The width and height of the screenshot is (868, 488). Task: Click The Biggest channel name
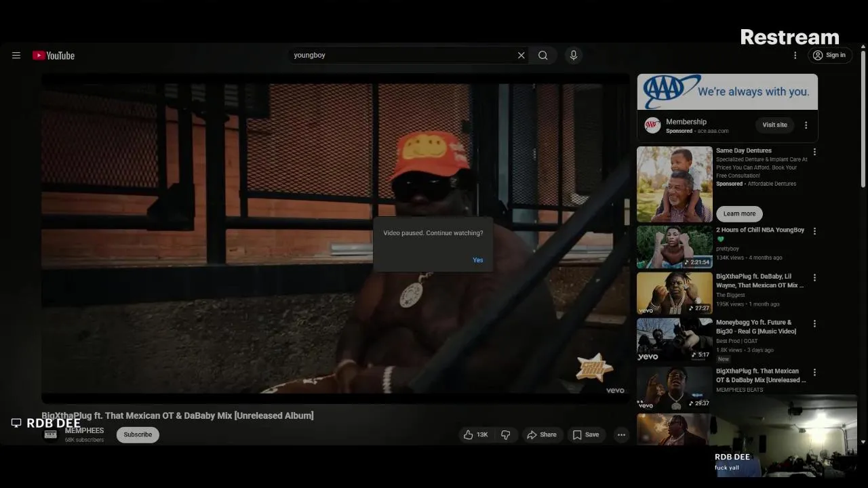pos(730,295)
